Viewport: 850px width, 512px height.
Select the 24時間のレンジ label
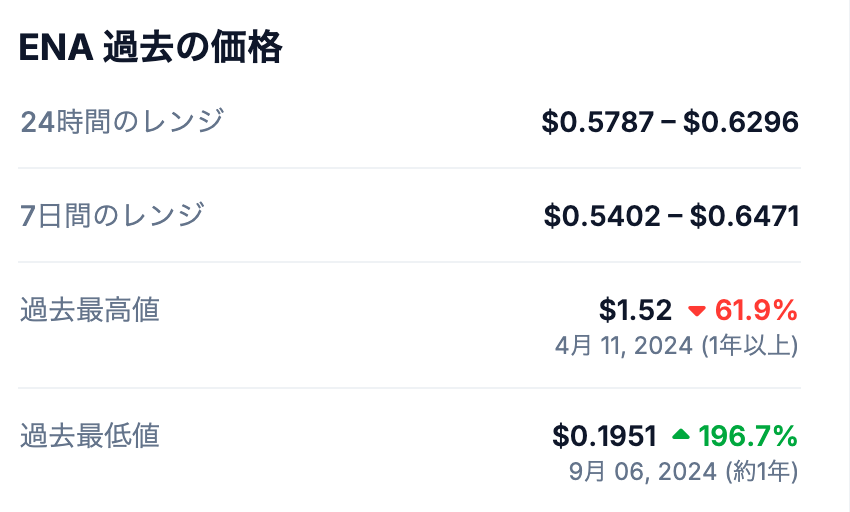pos(121,121)
